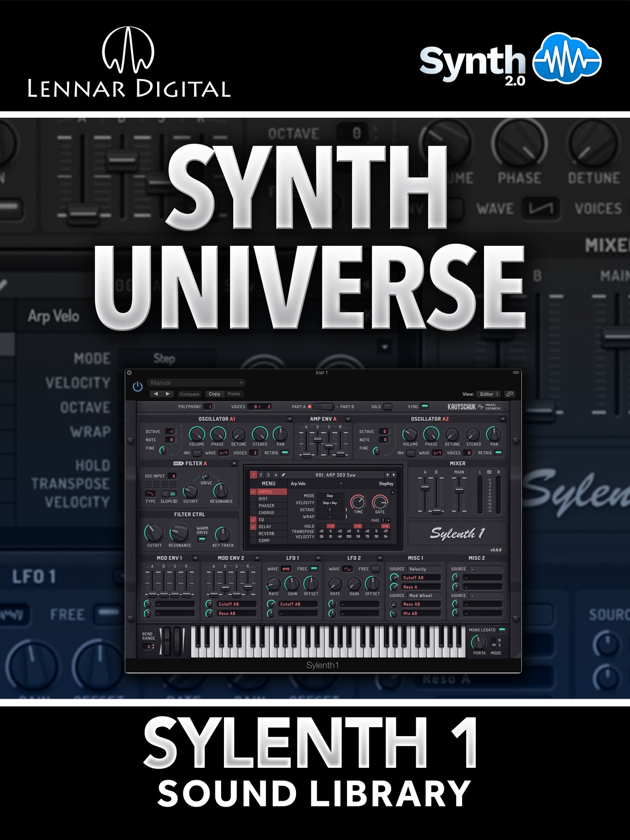
Task: Click Misc 1 Mix AB destination
Action: [x=421, y=614]
